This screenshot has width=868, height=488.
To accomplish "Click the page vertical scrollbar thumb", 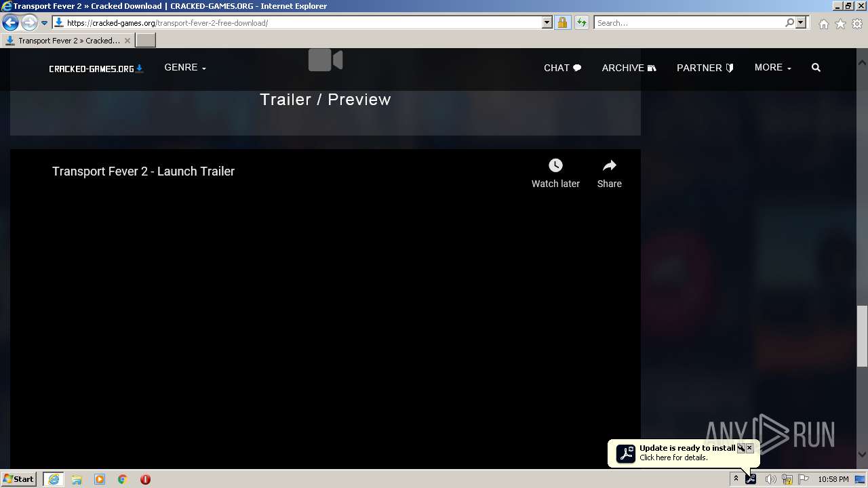I will click(x=862, y=336).
